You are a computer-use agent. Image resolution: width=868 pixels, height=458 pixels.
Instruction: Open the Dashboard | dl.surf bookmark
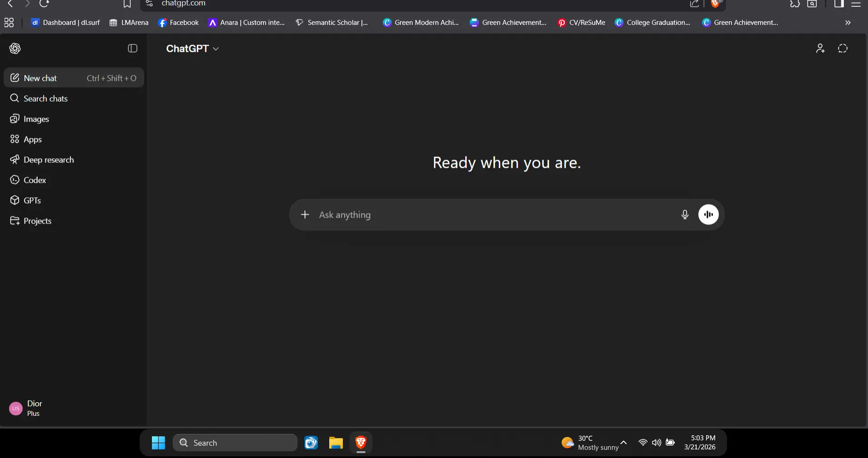[x=65, y=23]
